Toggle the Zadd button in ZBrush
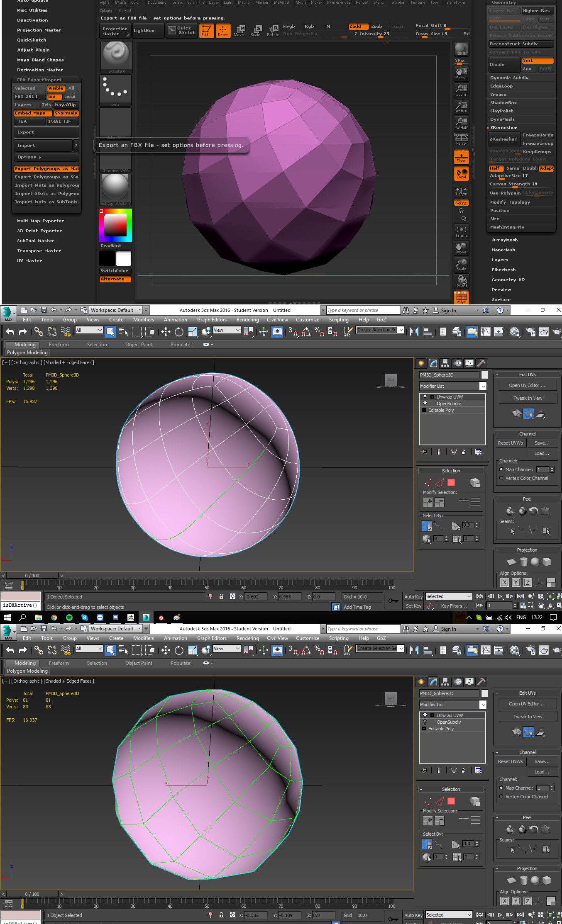562x924 pixels. tap(359, 26)
